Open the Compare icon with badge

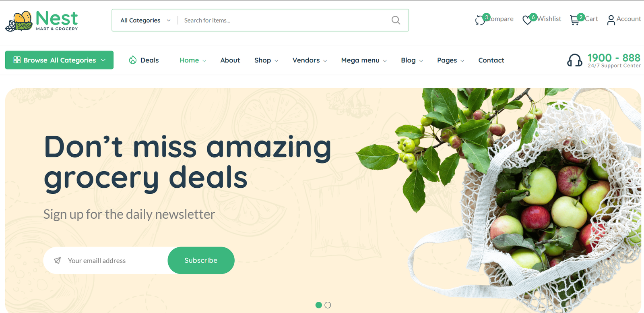click(x=481, y=19)
